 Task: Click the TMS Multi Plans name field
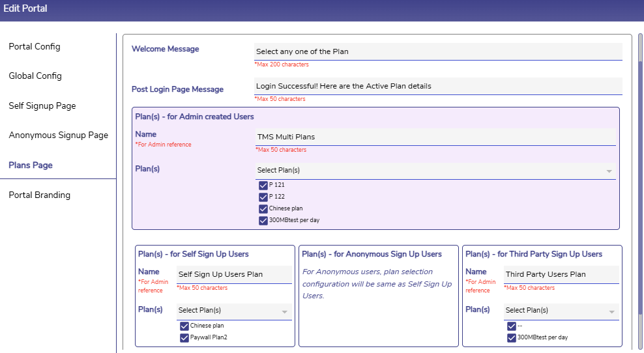click(x=435, y=137)
